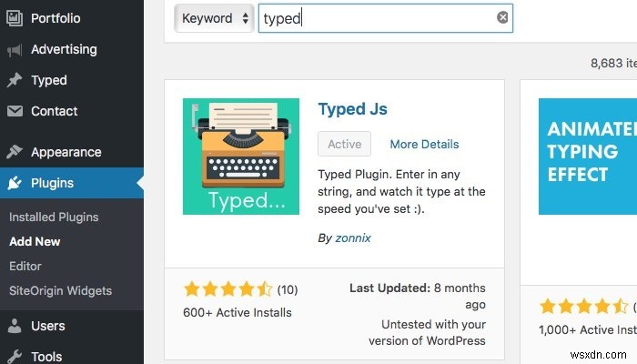Open SiteOrigin Widgets submenu item
637x364 pixels.
click(x=60, y=291)
